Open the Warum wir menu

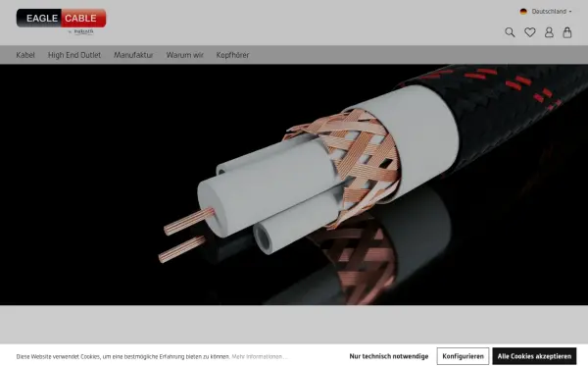pyautogui.click(x=184, y=55)
